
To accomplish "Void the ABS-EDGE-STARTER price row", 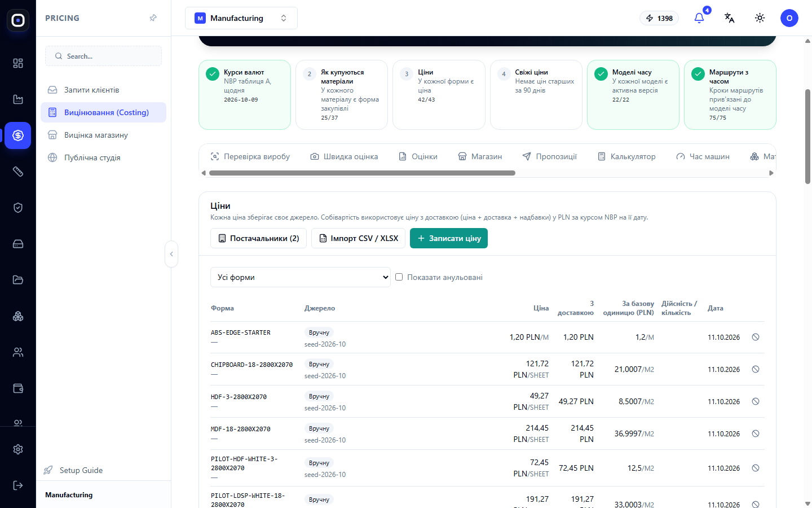I will click(756, 337).
